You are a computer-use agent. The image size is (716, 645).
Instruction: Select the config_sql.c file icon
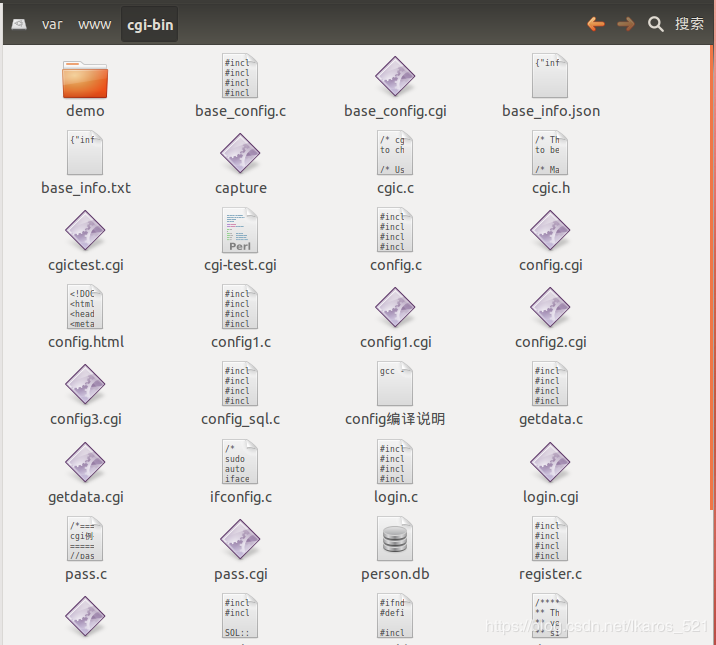(x=240, y=384)
